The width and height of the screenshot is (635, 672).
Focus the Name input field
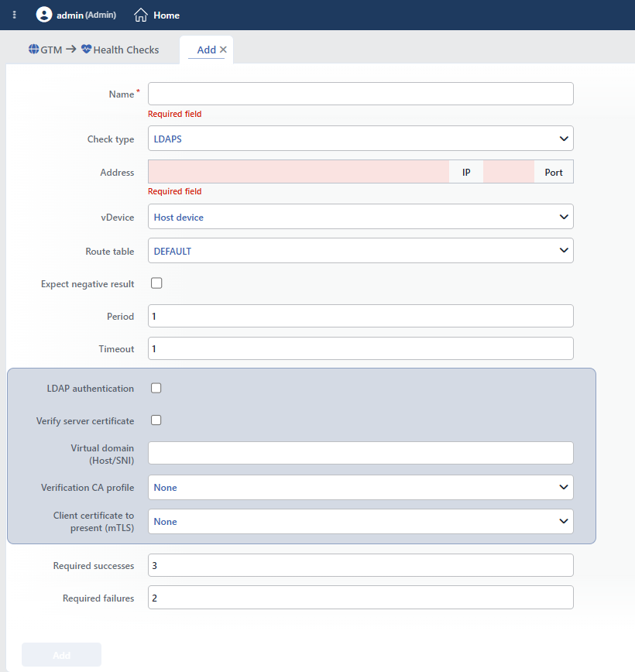pos(361,94)
